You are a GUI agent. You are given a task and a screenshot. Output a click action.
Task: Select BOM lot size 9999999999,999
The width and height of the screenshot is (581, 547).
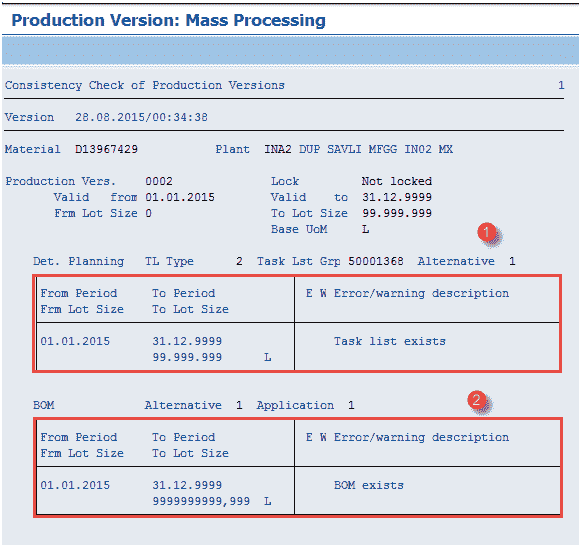[x=201, y=501]
